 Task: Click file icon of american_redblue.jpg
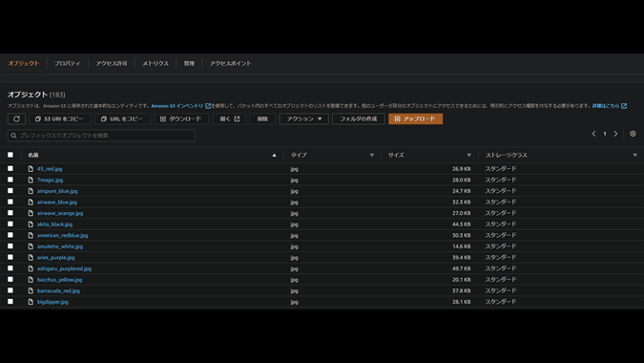[x=31, y=235]
